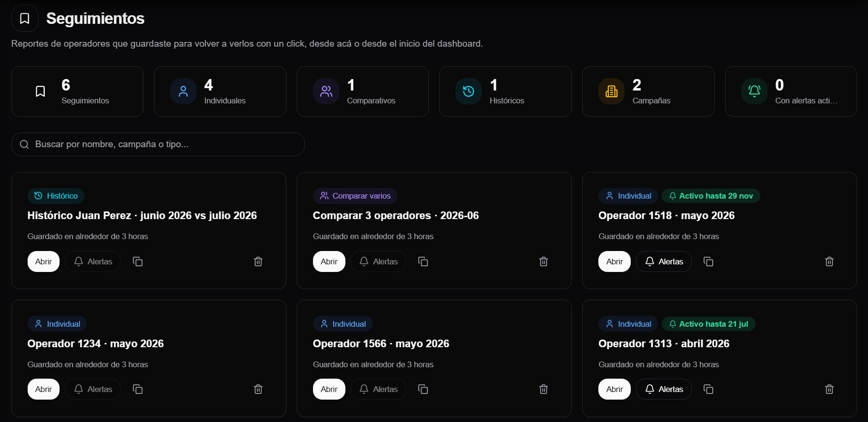
Task: Duplicate the Operador 1234 report
Action: tap(138, 389)
